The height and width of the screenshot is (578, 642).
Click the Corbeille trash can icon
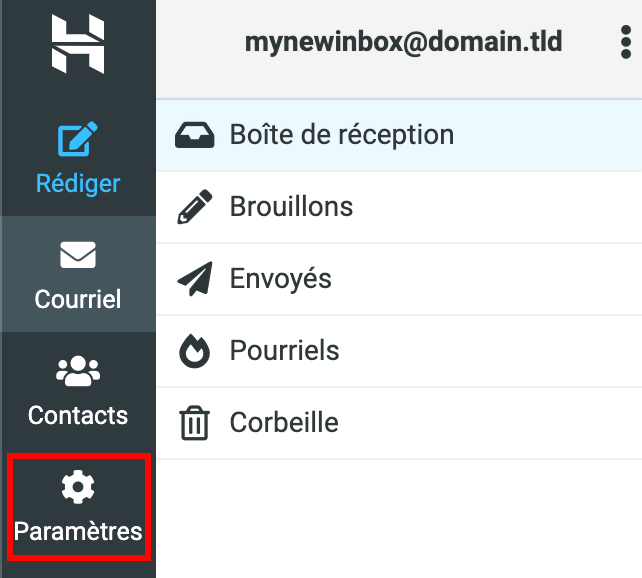point(195,423)
